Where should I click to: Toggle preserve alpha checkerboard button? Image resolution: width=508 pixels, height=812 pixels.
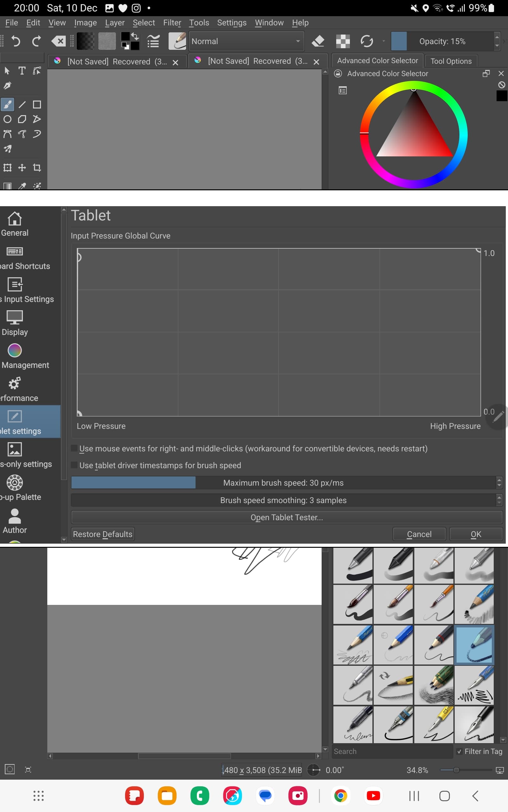pyautogui.click(x=343, y=41)
